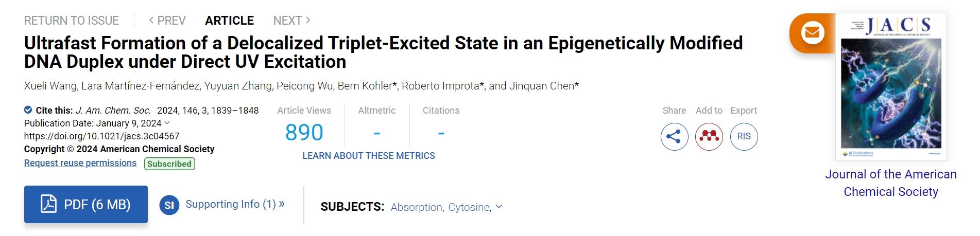The height and width of the screenshot is (236, 980).
Task: Go to previous article
Action: [x=167, y=21]
